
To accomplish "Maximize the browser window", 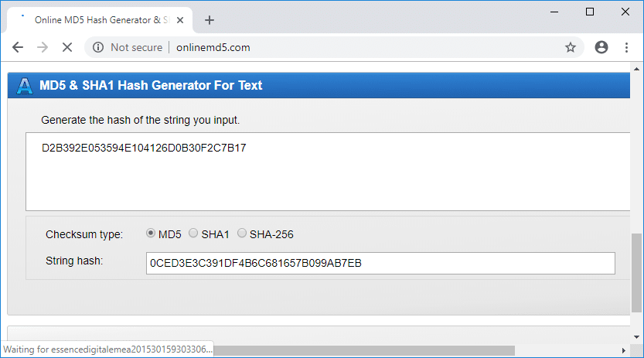I will click(x=590, y=12).
